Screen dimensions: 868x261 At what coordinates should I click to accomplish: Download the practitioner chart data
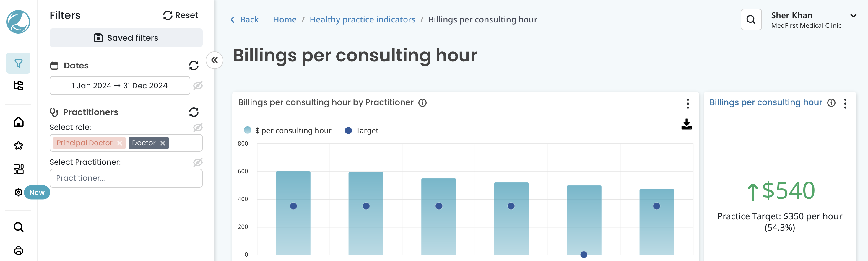point(686,124)
